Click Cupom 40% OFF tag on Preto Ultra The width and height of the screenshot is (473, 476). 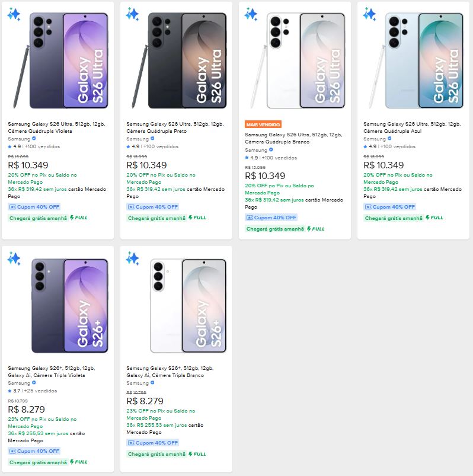(x=153, y=207)
